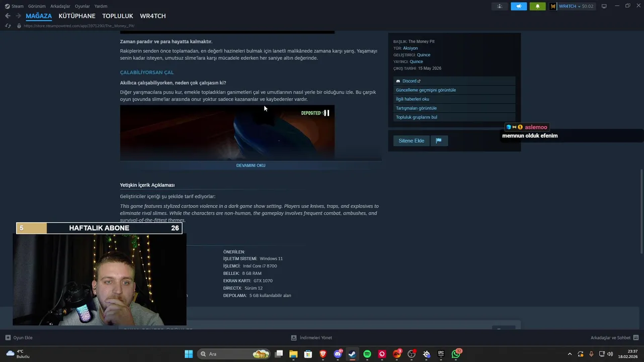Open Brave browser on taskbar
The height and width of the screenshot is (362, 644).
pos(323,354)
